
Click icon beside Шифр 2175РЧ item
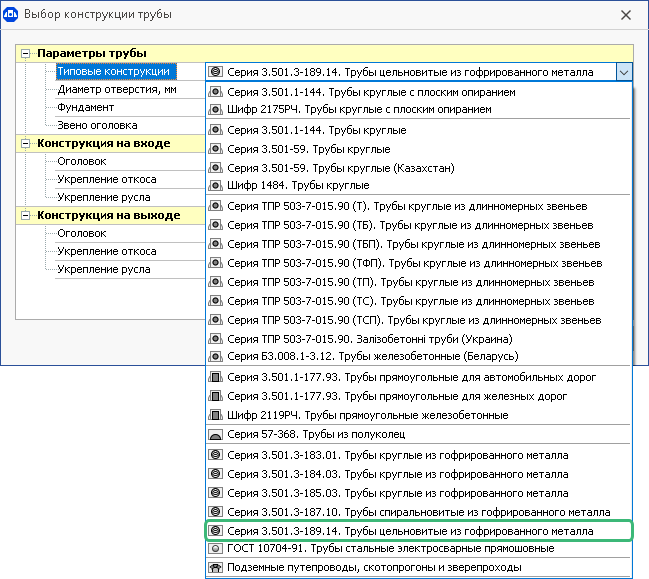(215, 109)
